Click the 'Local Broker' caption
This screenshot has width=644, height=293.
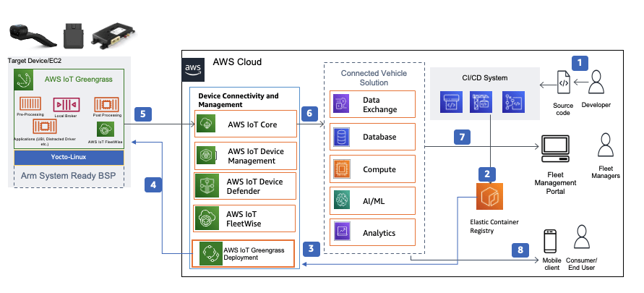coord(66,116)
